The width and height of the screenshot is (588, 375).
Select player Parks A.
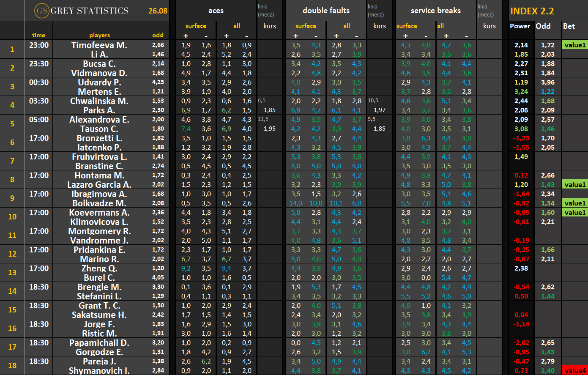99,110
